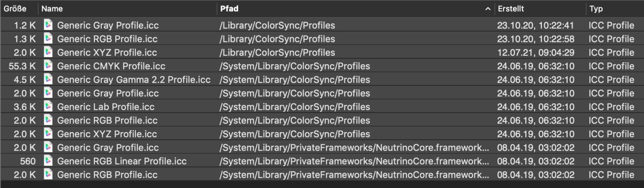Toggle sort direction arrow in Pfad column
644x188 pixels.
[x=487, y=9]
